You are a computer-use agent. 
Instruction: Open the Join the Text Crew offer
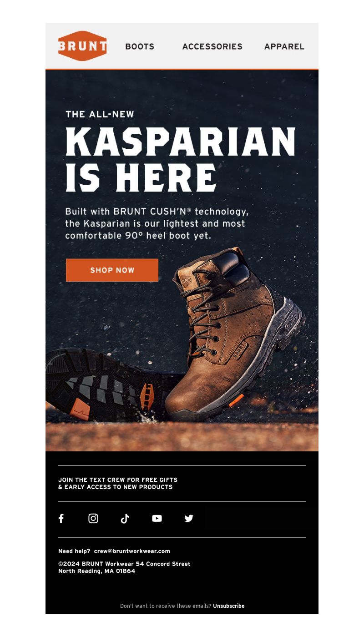click(118, 483)
